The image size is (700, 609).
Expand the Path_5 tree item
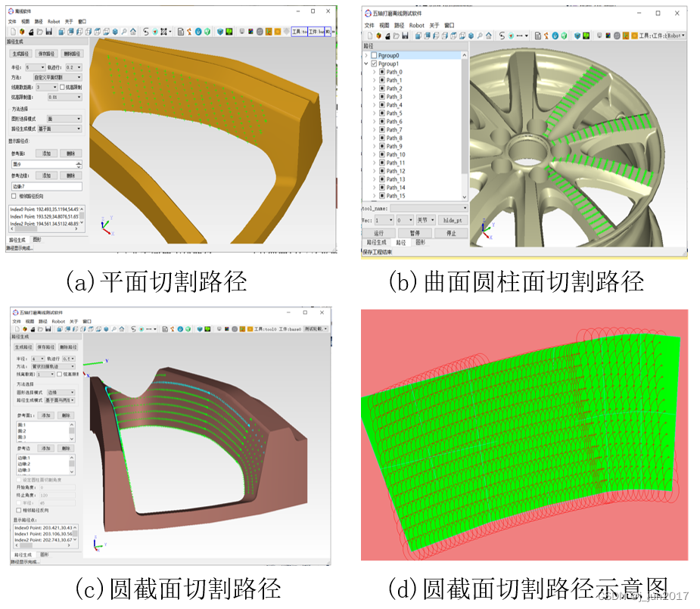pyautogui.click(x=374, y=113)
